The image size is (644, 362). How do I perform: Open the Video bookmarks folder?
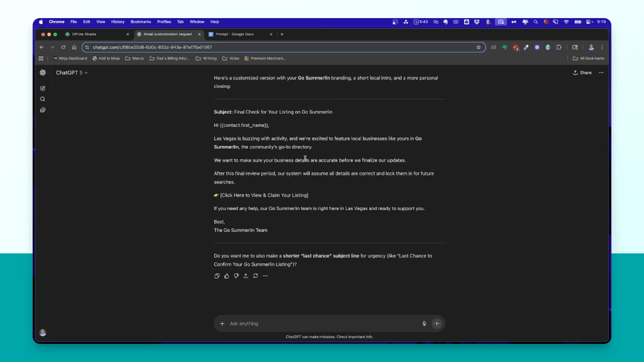point(231,58)
